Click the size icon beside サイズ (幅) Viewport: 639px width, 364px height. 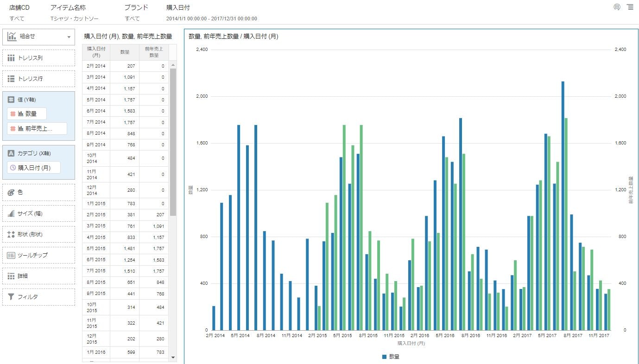click(x=12, y=213)
